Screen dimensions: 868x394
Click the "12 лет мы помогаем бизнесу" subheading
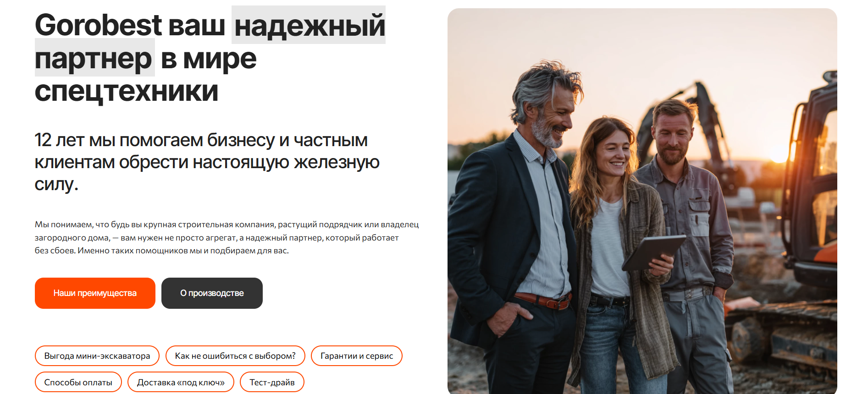pyautogui.click(x=207, y=162)
